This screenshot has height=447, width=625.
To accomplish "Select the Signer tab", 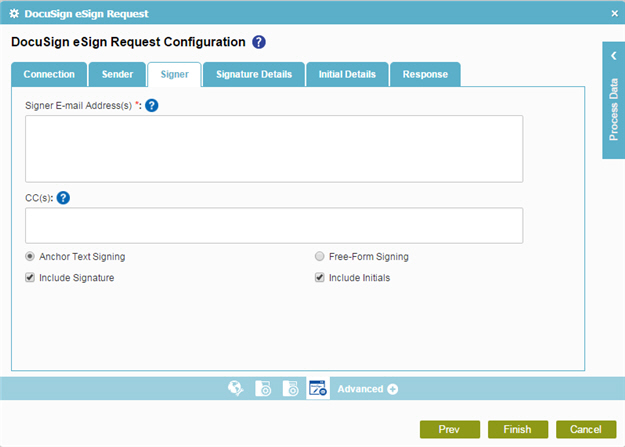I will click(175, 74).
